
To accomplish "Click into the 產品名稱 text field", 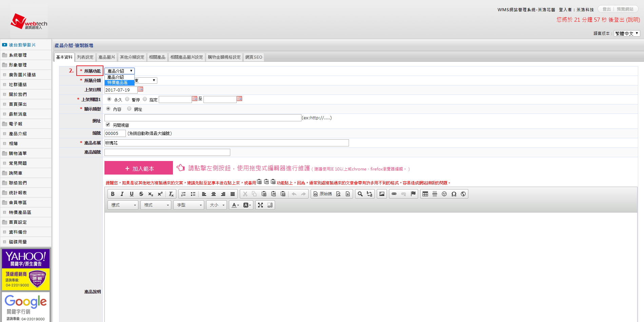I will (x=227, y=143).
